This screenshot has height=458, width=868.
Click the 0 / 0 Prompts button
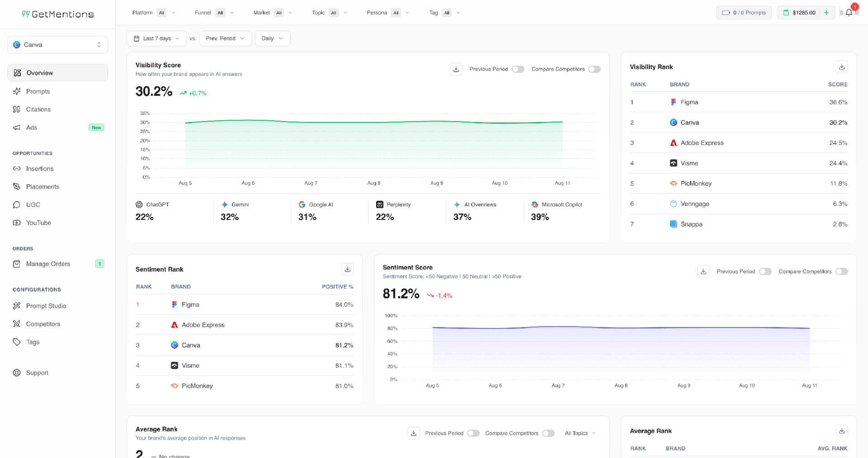point(744,13)
